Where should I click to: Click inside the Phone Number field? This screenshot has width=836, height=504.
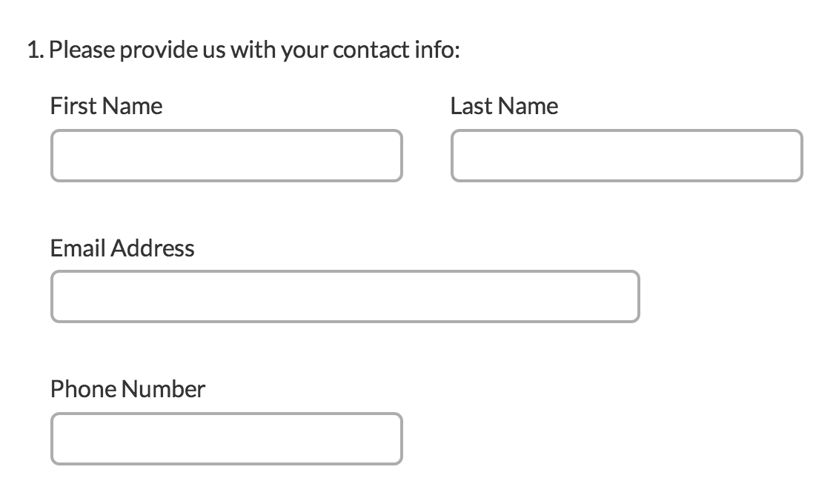(226, 439)
